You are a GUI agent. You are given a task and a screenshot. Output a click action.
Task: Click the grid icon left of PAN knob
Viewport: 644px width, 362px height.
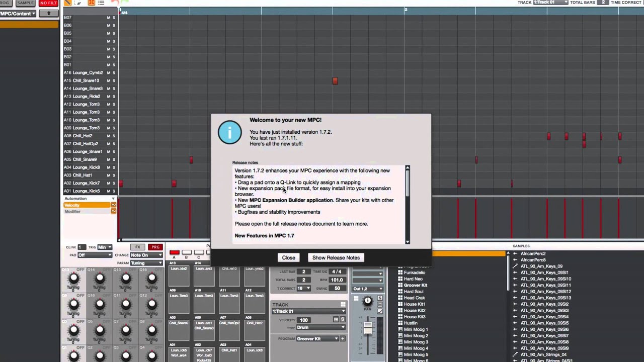pos(356,299)
